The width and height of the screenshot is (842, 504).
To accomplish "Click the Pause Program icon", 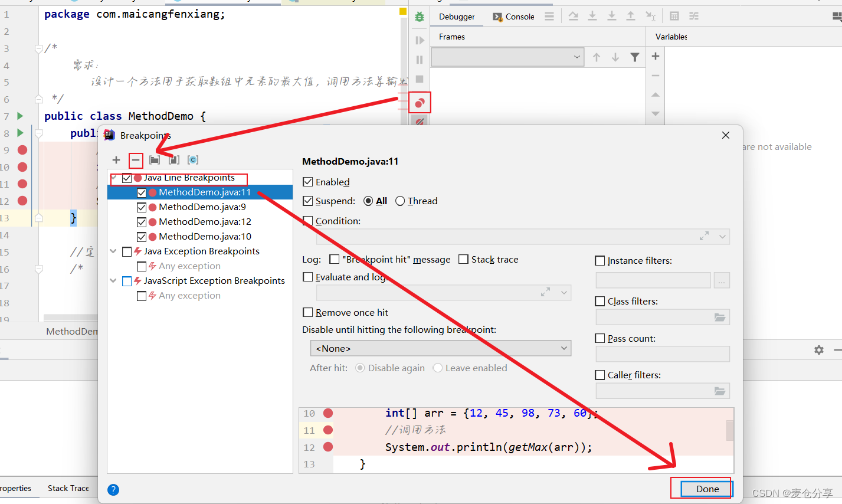I will click(x=420, y=60).
